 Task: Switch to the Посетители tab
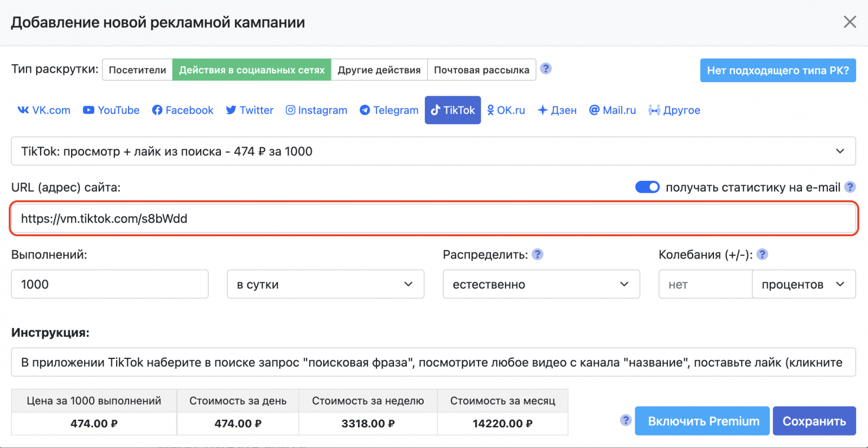pyautogui.click(x=137, y=70)
